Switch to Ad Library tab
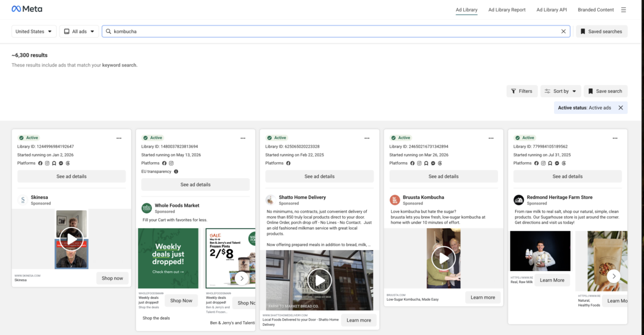Image resolution: width=644 pixels, height=335 pixels. click(x=466, y=10)
